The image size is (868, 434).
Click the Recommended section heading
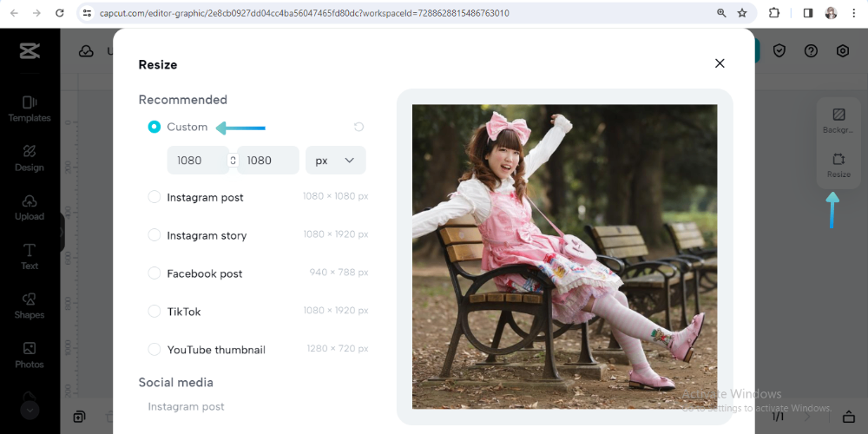coord(182,100)
